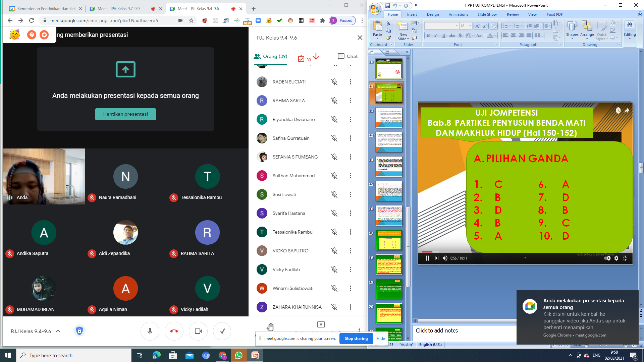
Task: Pause the video in the slide
Action: click(427, 258)
